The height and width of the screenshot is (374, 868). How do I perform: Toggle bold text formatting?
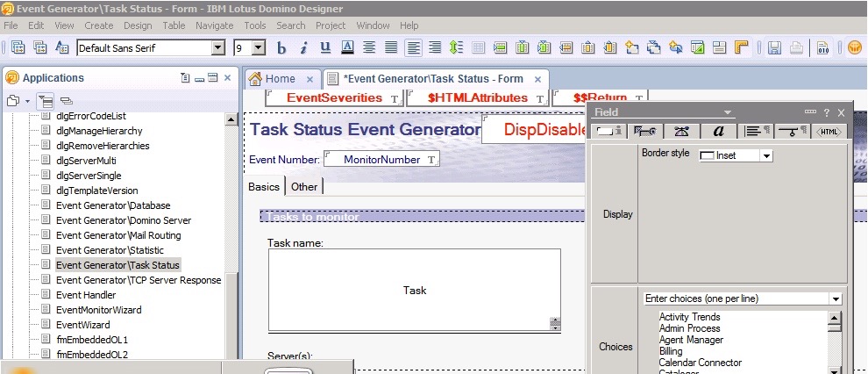click(281, 48)
